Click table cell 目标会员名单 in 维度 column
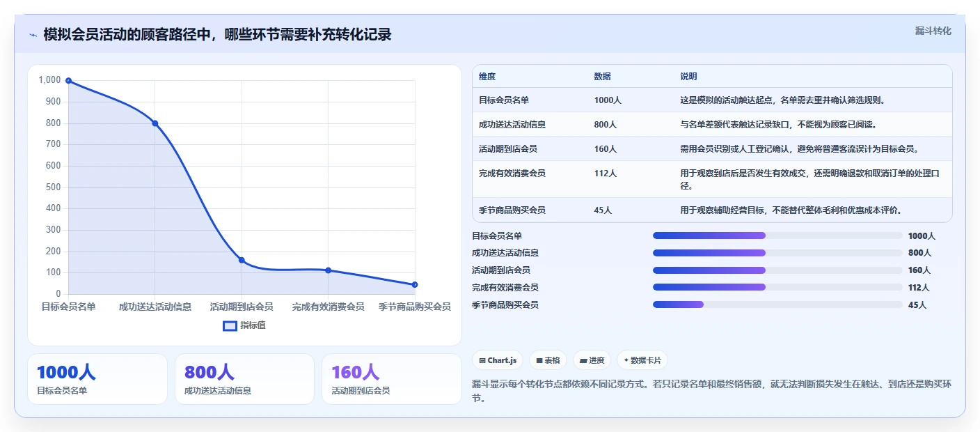 (504, 100)
